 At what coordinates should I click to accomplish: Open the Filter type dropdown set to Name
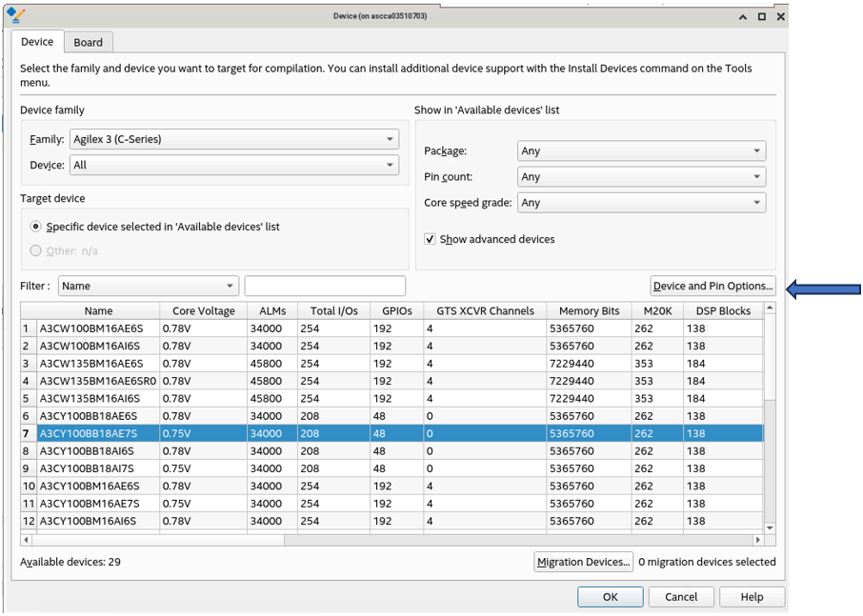pyautogui.click(x=149, y=286)
